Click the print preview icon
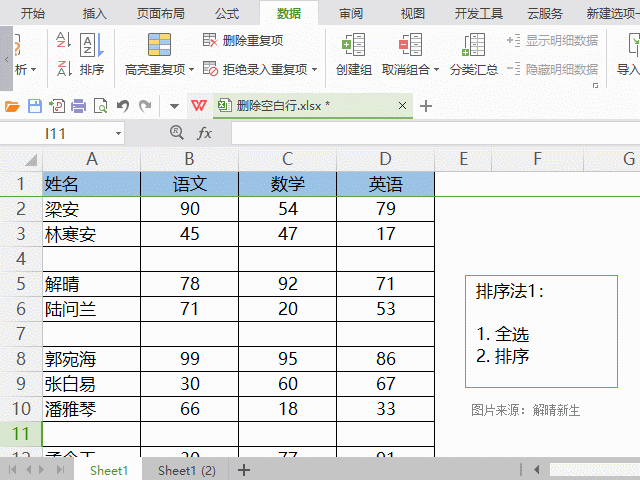 [100, 107]
